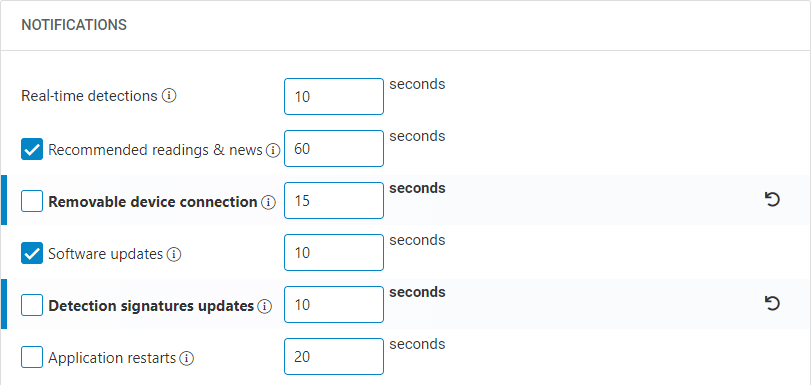Edit Detection signatures updates seconds value
The width and height of the screenshot is (811, 385).
[x=334, y=304]
